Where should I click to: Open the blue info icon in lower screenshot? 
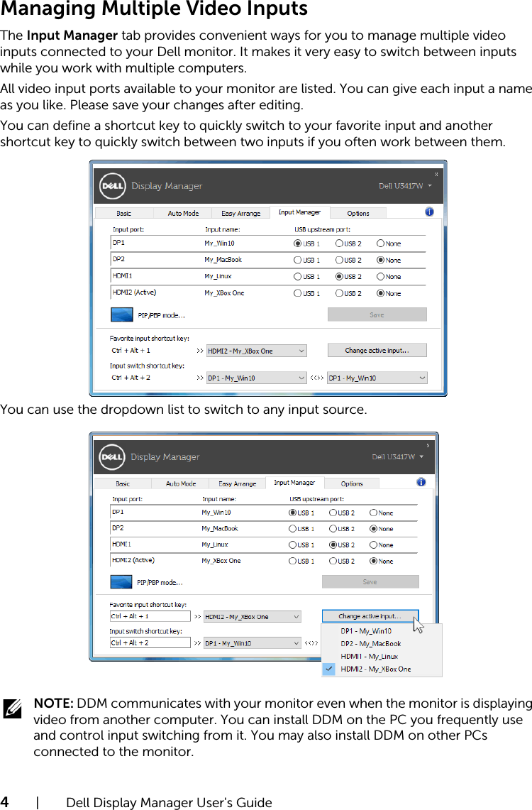421,482
